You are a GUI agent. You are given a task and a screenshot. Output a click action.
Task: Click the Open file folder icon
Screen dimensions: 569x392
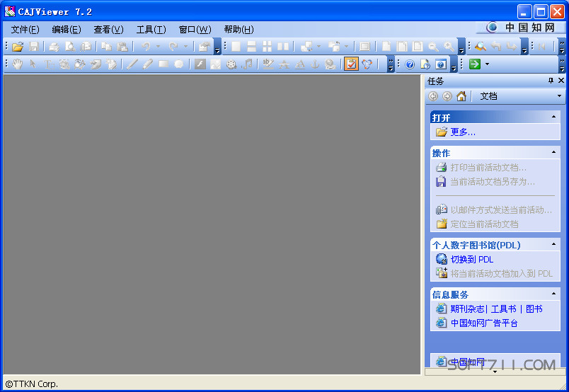click(x=18, y=47)
